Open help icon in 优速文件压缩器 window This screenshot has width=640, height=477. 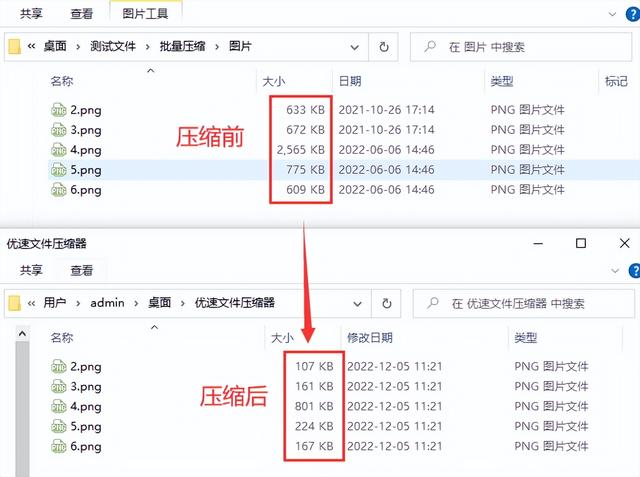click(x=635, y=271)
